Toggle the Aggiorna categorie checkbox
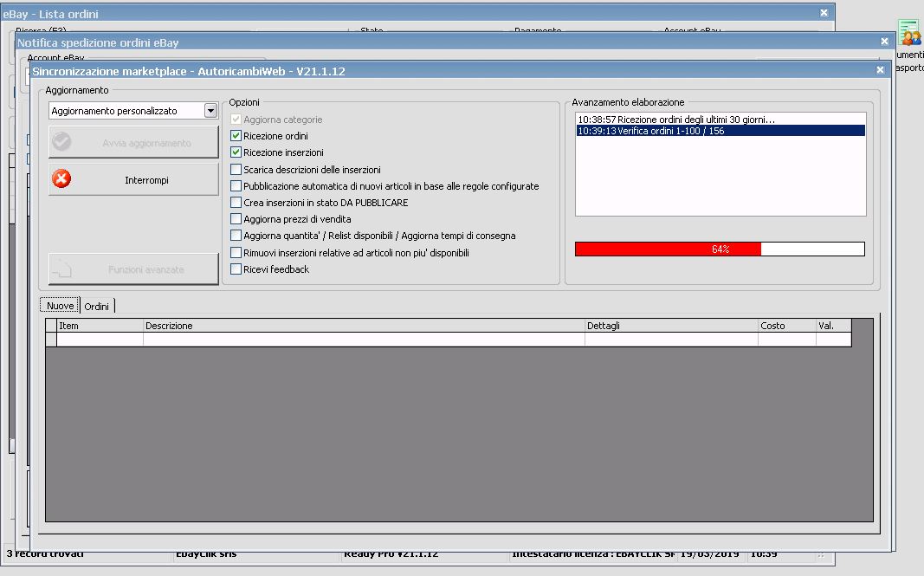Viewport: 924px width, 576px height. [236, 119]
